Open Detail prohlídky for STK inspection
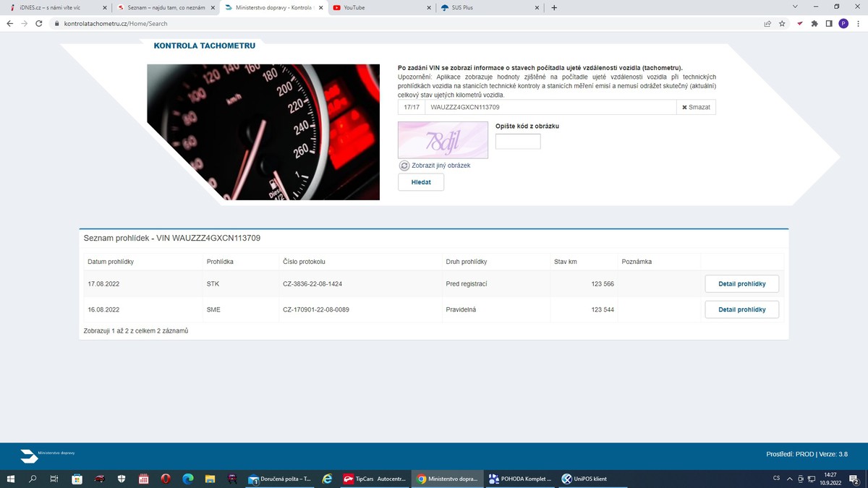This screenshot has height=488, width=868. [741, 284]
